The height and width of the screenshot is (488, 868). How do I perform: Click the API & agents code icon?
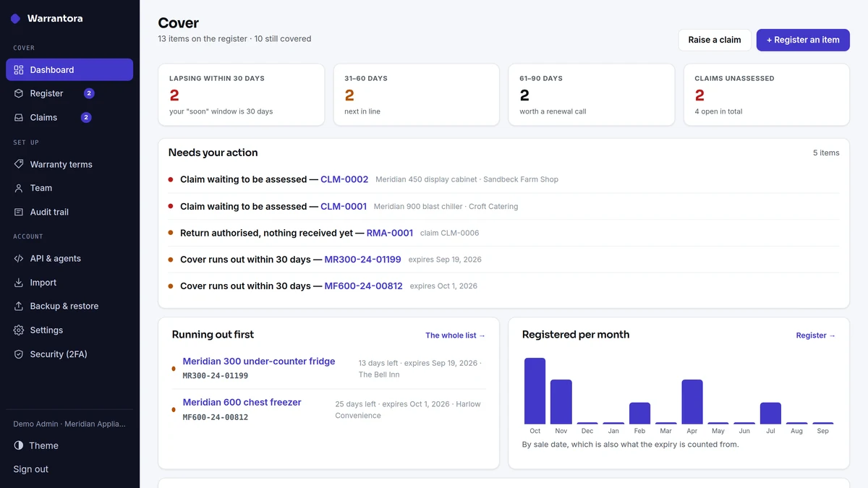click(19, 258)
